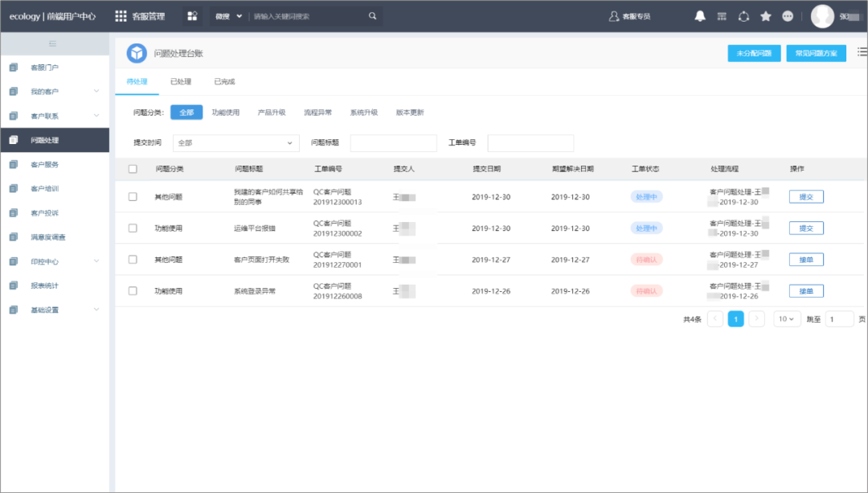Collapse the sidebar with the toggle icon
The height and width of the screenshot is (493, 868).
tap(52, 43)
